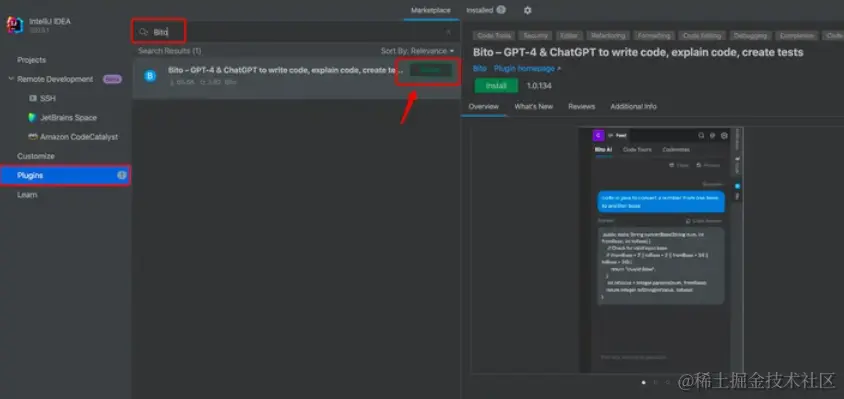
Task: Click green Install button in plugin details
Action: point(496,86)
